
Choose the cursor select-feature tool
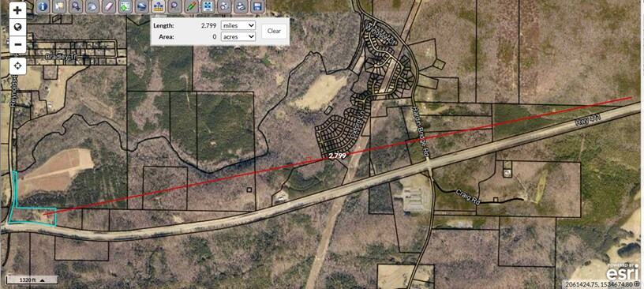(x=59, y=6)
